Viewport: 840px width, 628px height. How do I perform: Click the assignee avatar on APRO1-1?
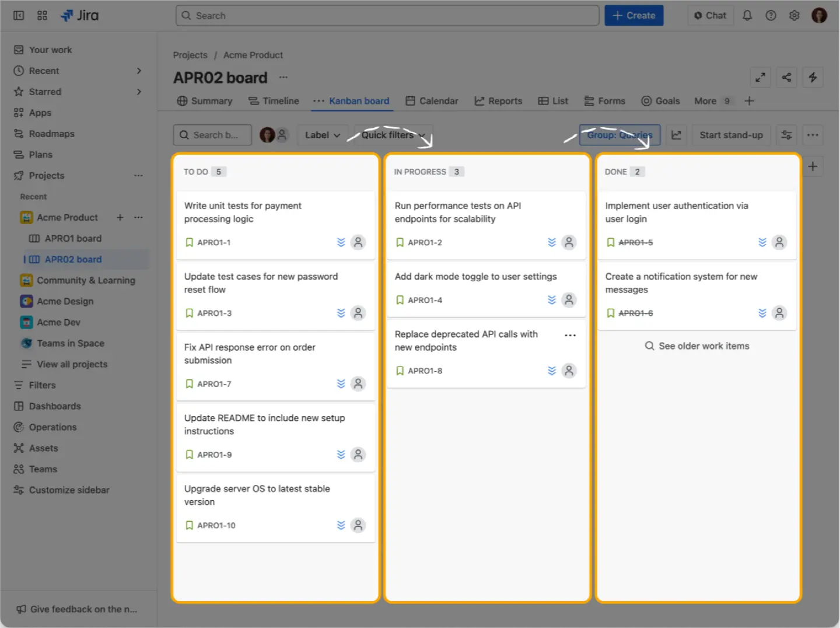(x=358, y=242)
